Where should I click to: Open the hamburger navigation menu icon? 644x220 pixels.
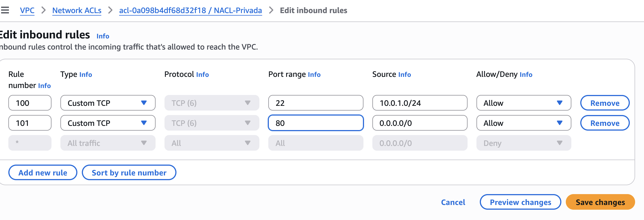5,10
